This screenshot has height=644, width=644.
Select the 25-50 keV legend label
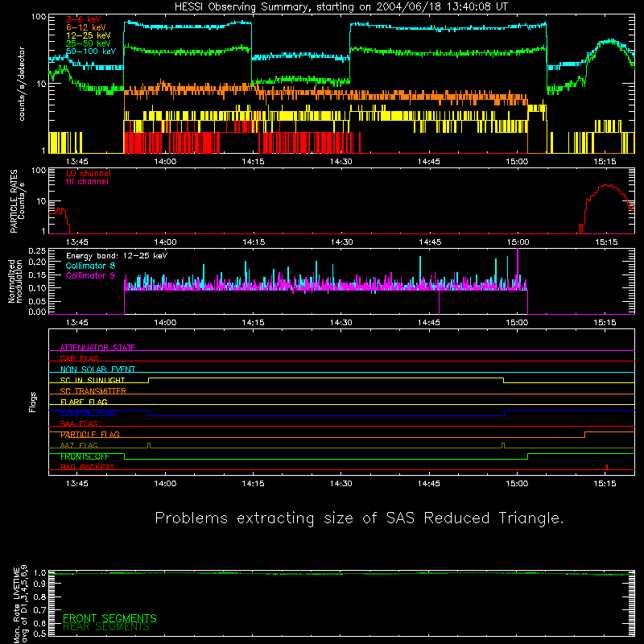[x=88, y=43]
